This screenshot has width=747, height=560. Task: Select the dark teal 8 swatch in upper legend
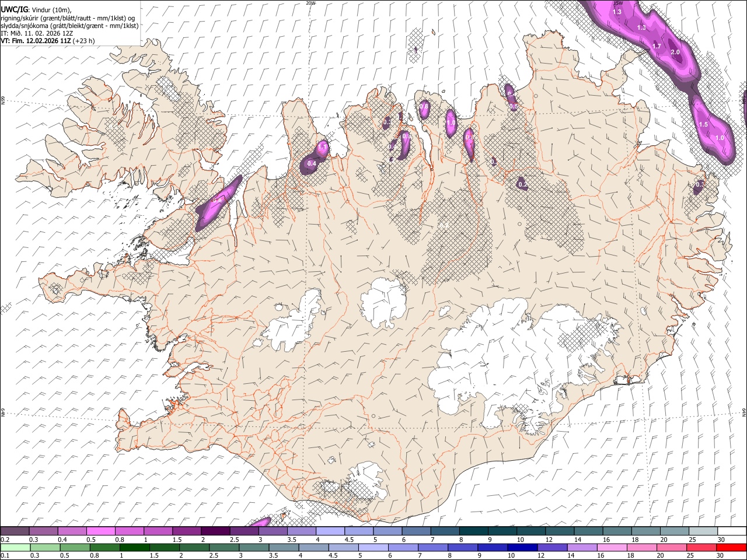click(x=473, y=531)
